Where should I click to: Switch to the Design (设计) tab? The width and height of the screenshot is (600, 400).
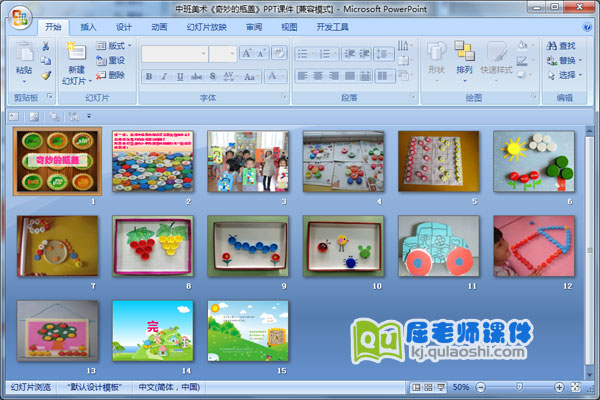124,27
